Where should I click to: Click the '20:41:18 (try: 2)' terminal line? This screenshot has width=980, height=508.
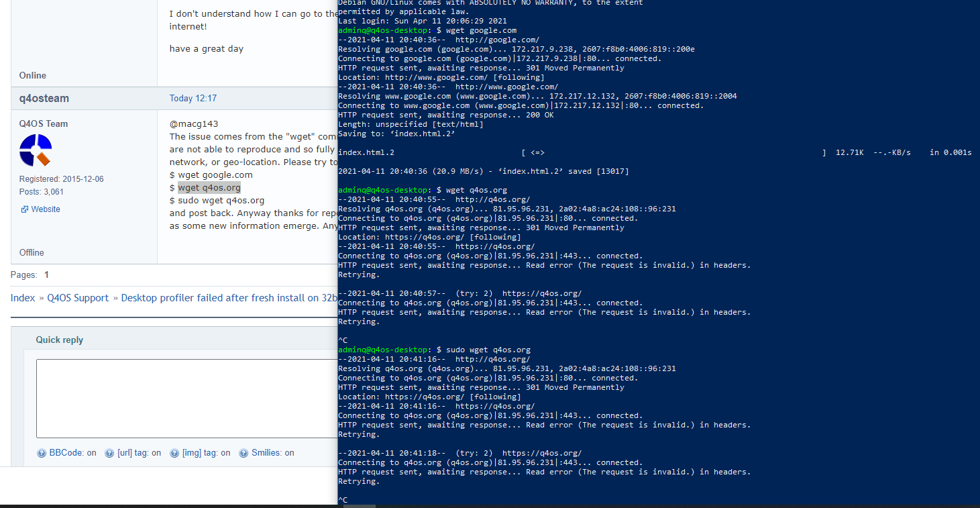[459, 453]
